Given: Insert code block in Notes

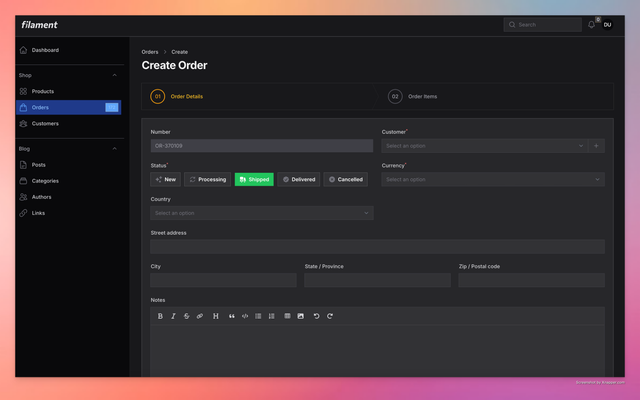Looking at the screenshot, I should [245, 316].
